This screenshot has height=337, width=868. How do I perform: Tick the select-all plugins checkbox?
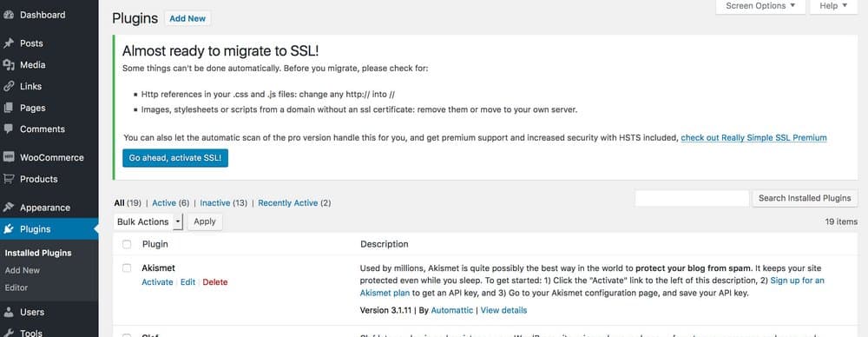click(x=127, y=244)
